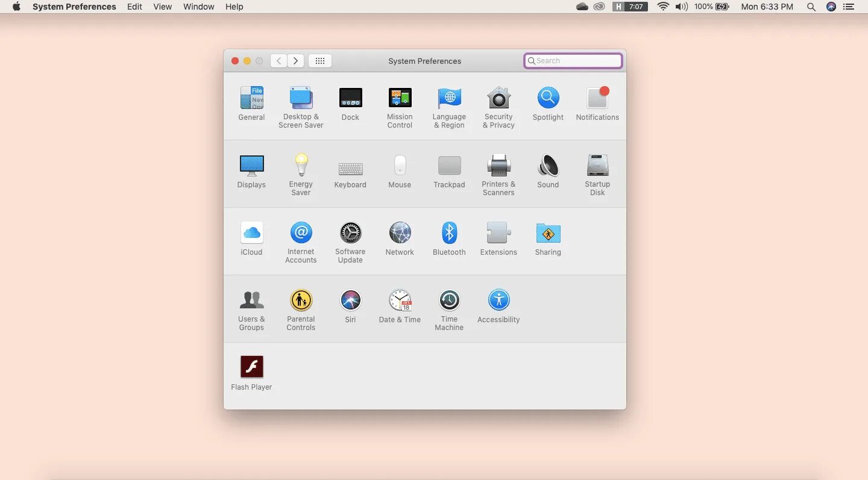Click the Siri menu bar icon
Image resolution: width=868 pixels, height=480 pixels.
pos(831,7)
